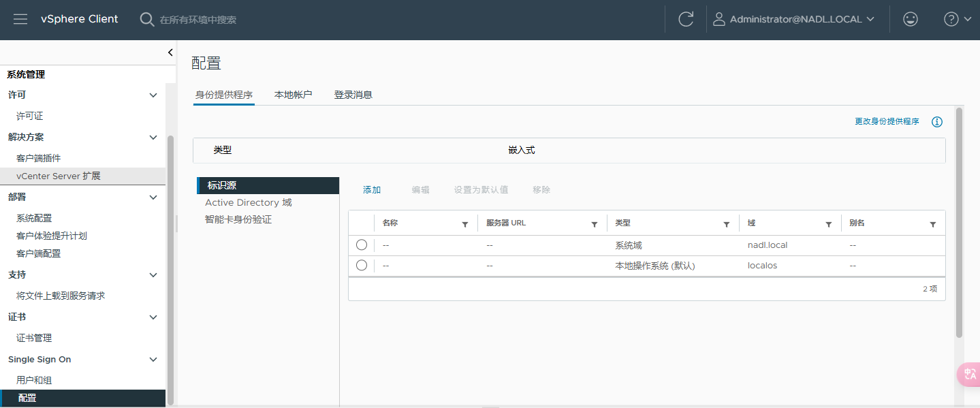This screenshot has width=980, height=408.
Task: Click the localos domain cell
Action: 762,266
